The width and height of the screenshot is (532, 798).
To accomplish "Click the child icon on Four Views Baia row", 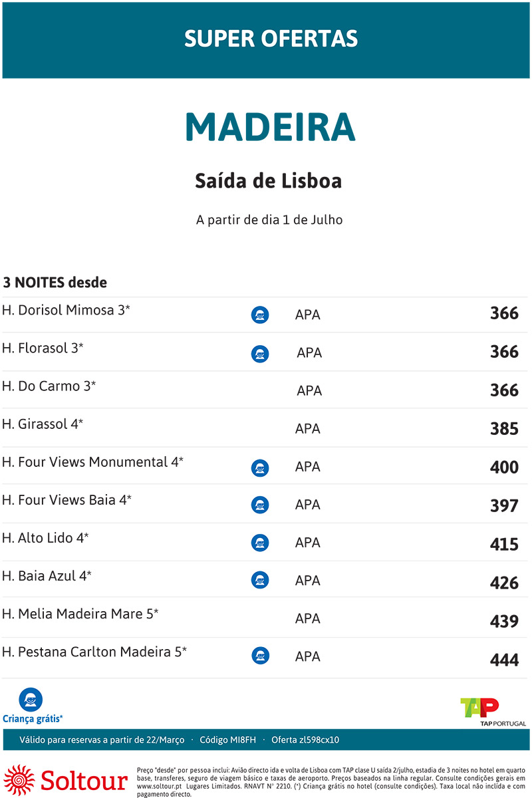I will [260, 505].
